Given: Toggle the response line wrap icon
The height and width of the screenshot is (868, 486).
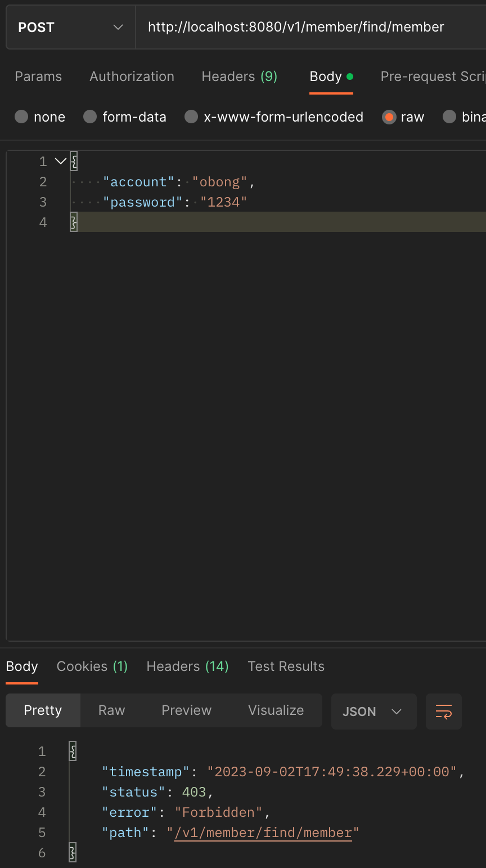Looking at the screenshot, I should [444, 712].
